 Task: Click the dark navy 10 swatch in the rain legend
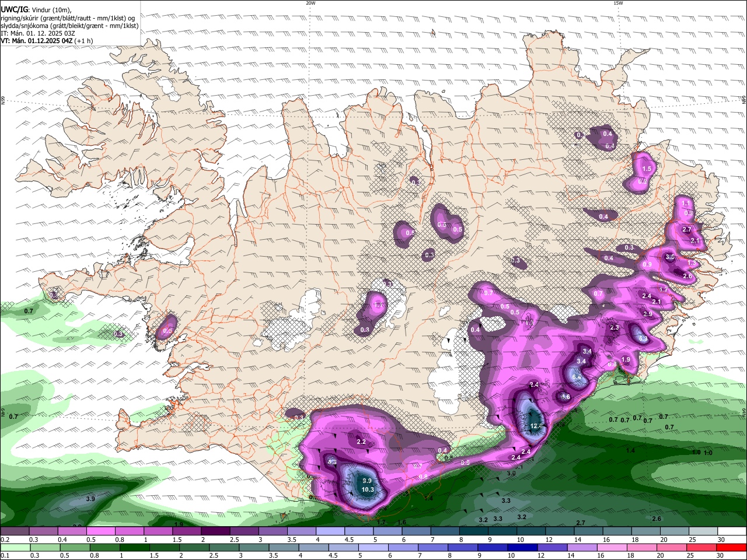point(521,547)
